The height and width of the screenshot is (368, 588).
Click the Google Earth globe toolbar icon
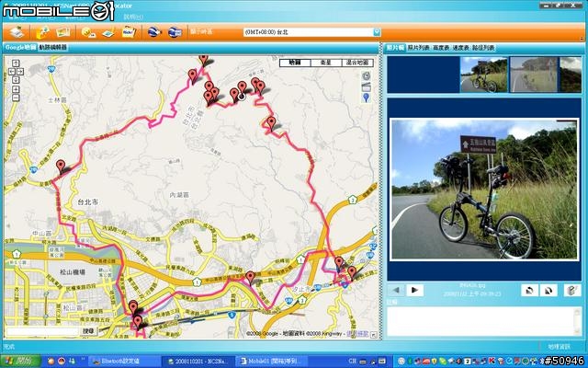[154, 32]
